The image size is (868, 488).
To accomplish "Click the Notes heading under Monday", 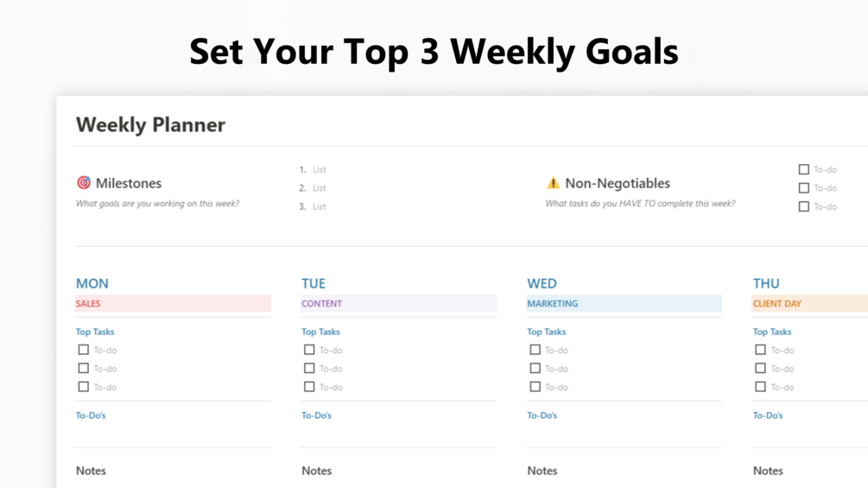I will click(x=91, y=471).
